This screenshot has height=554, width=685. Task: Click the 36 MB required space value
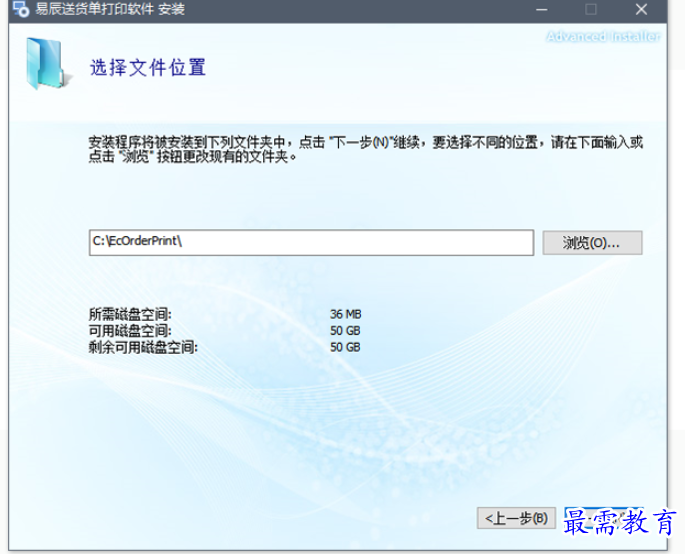coord(346,314)
